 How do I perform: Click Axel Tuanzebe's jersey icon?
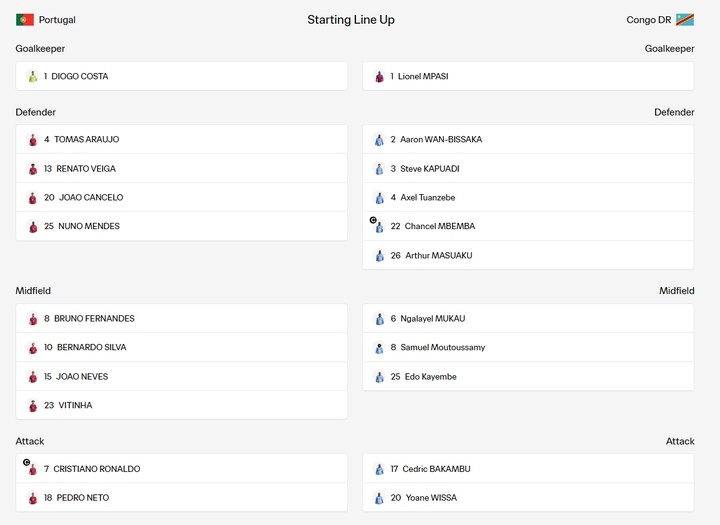click(x=379, y=198)
